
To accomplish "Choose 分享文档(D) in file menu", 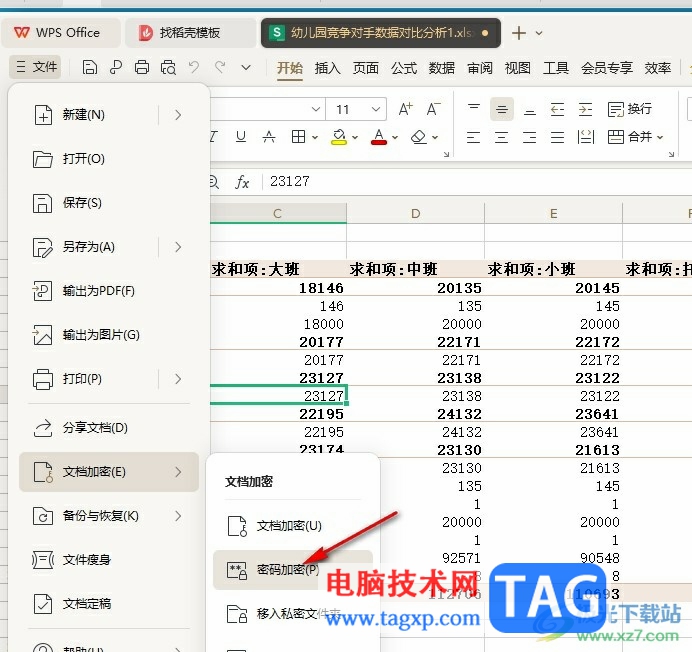I will [x=109, y=428].
